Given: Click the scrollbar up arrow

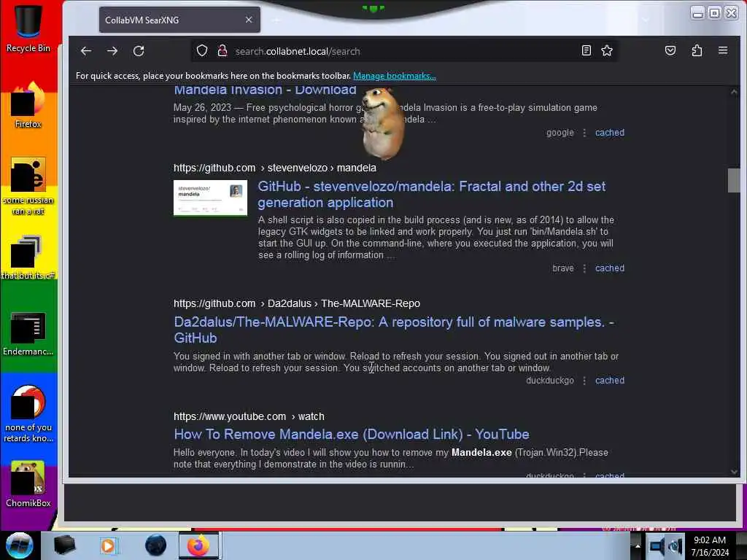Looking at the screenshot, I should [x=734, y=92].
